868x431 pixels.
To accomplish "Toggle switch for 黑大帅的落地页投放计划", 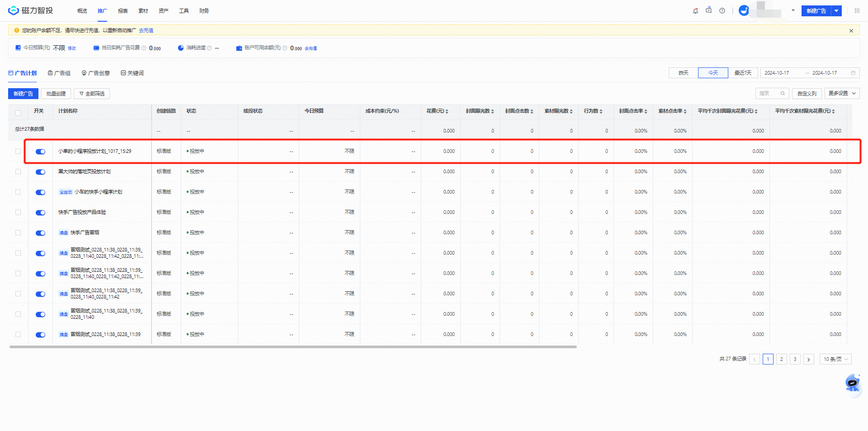I will point(40,172).
